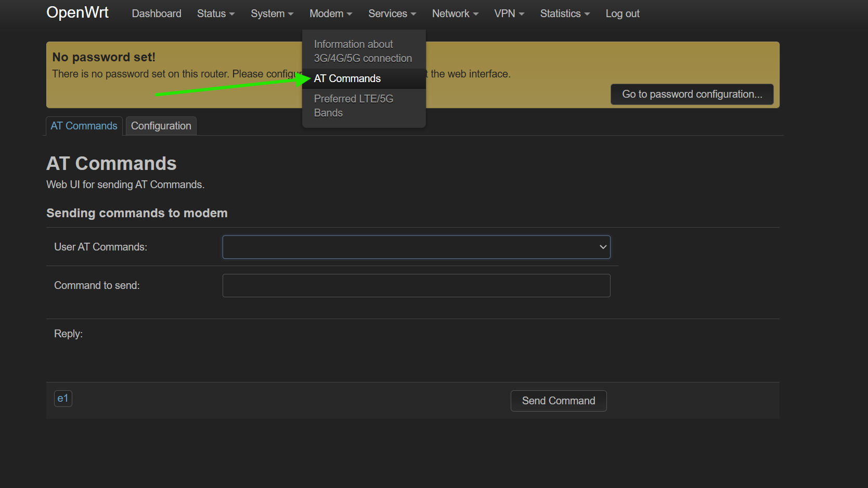Switch to the Configuration tab
This screenshot has width=868, height=488.
click(161, 126)
